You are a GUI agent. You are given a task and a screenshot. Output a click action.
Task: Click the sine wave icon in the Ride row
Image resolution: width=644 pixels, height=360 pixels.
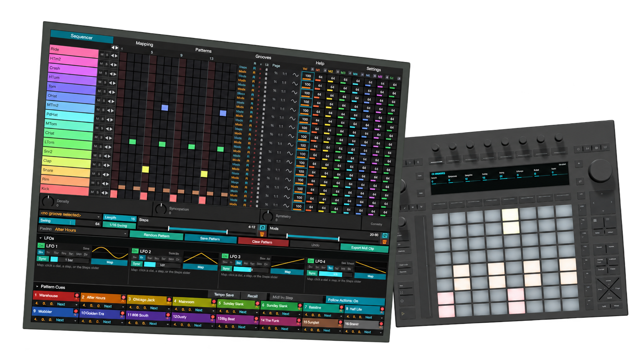(296, 75)
